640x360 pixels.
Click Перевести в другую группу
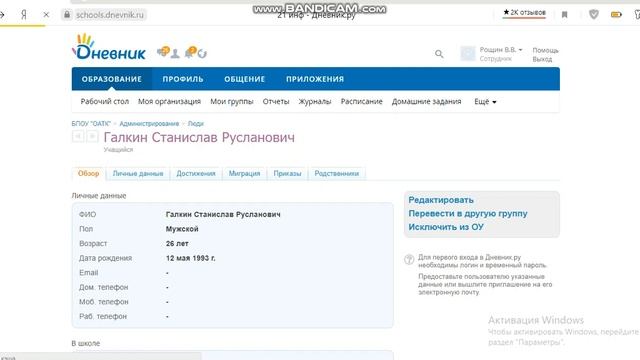pyautogui.click(x=468, y=213)
